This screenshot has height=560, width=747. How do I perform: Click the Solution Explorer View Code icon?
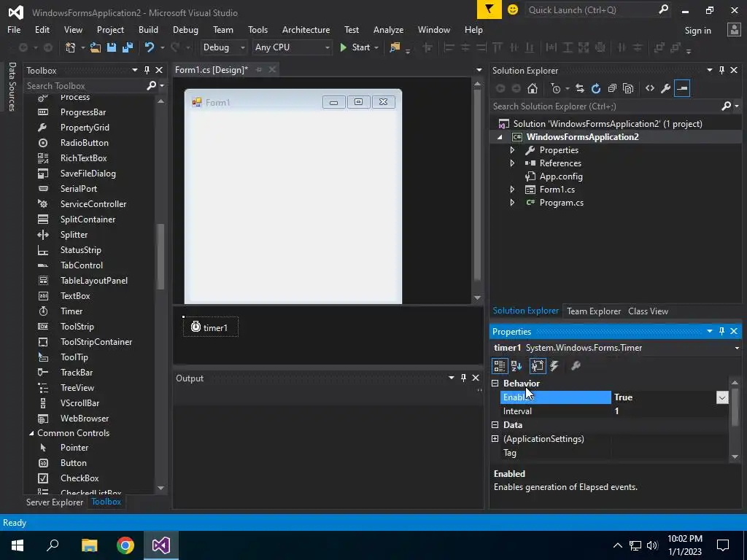coord(650,88)
